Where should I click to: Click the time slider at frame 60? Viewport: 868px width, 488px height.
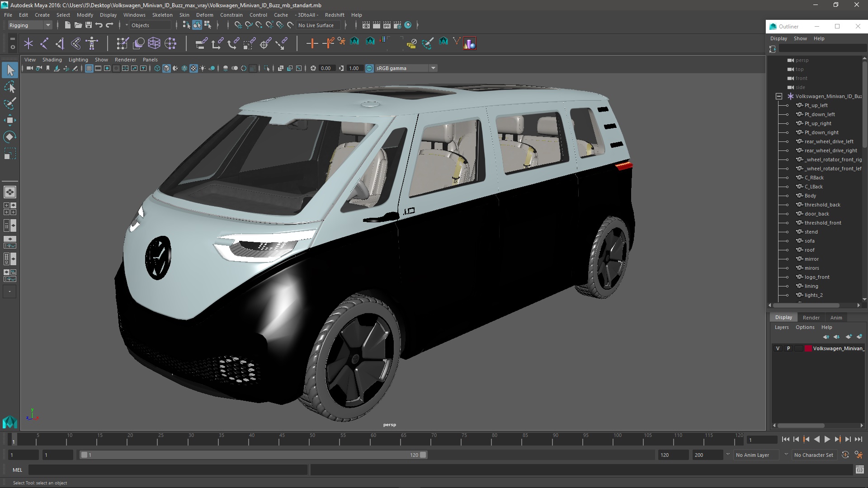pyautogui.click(x=373, y=439)
